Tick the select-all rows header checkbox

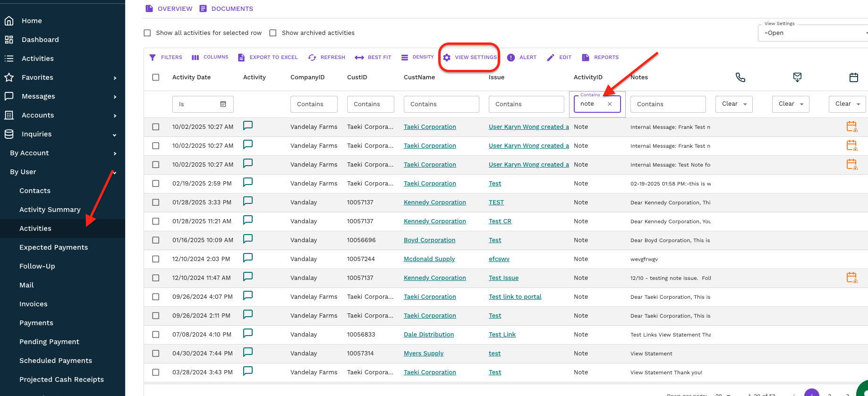156,77
